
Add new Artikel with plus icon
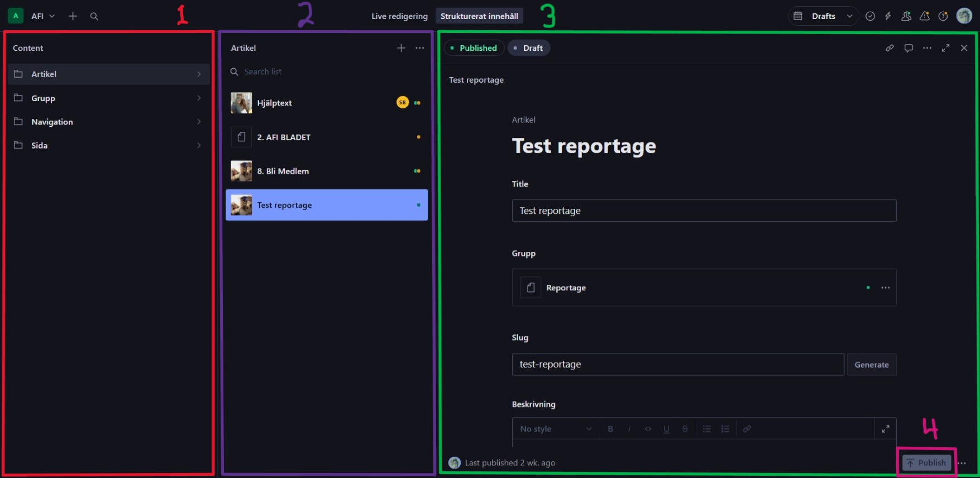[401, 48]
